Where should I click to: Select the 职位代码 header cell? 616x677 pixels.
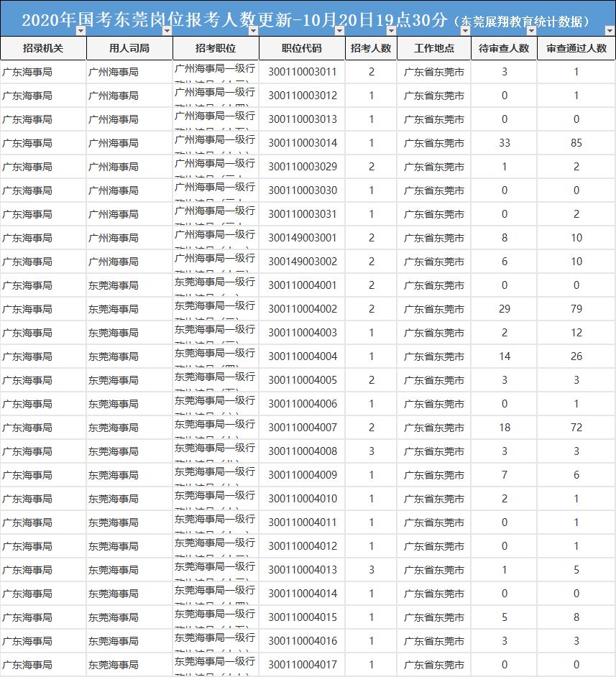click(302, 48)
